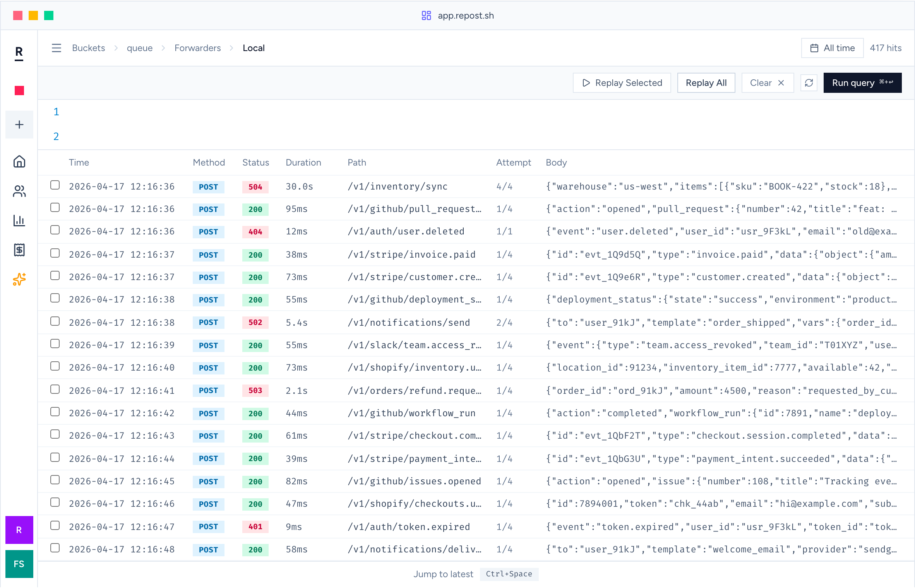The image size is (915, 588).
Task: Click the purple R workspace avatar
Action: 19,530
